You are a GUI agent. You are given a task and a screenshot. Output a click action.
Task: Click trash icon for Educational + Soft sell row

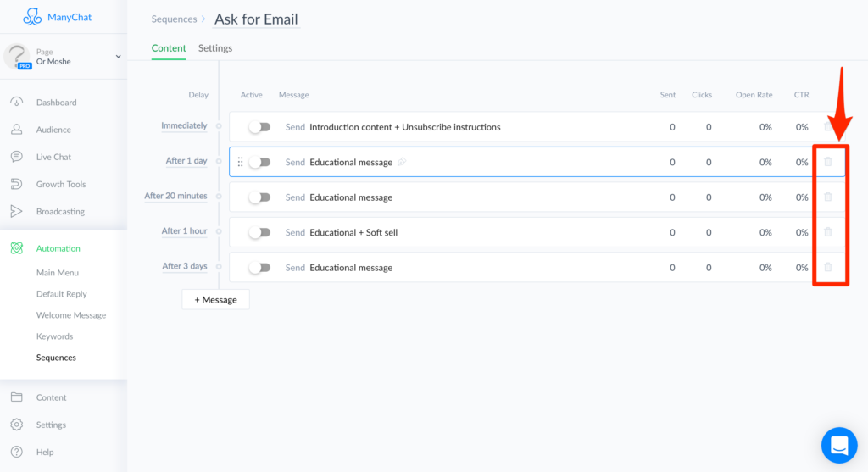[828, 232]
